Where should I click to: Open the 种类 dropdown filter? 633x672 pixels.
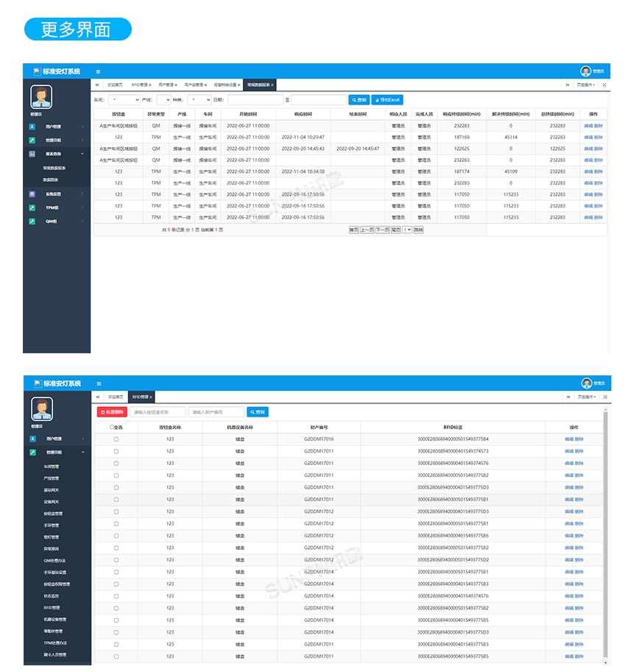[199, 99]
